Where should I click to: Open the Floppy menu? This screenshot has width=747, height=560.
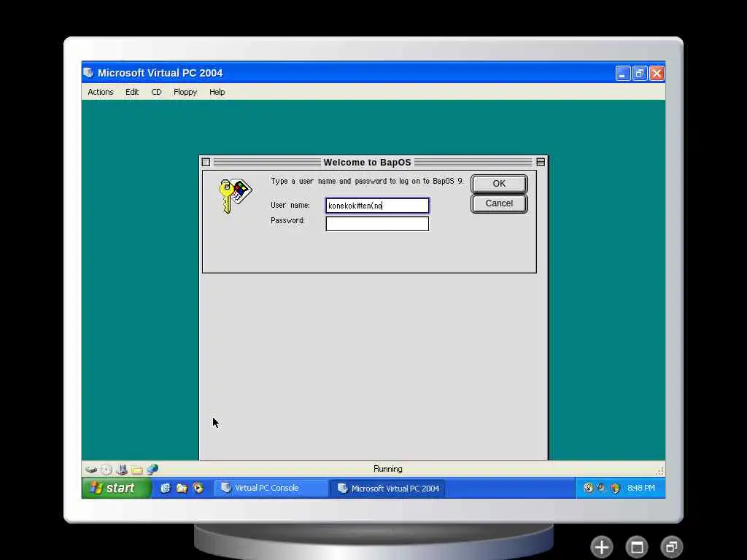pyautogui.click(x=185, y=92)
